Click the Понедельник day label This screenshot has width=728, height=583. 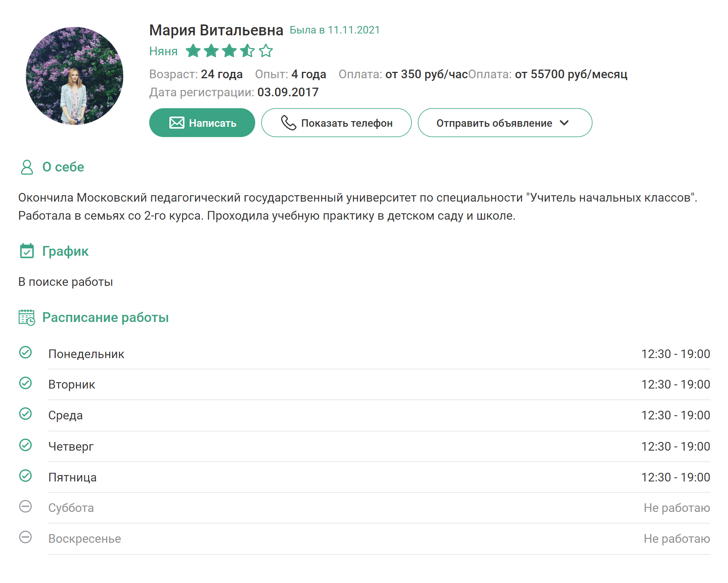[x=86, y=354]
